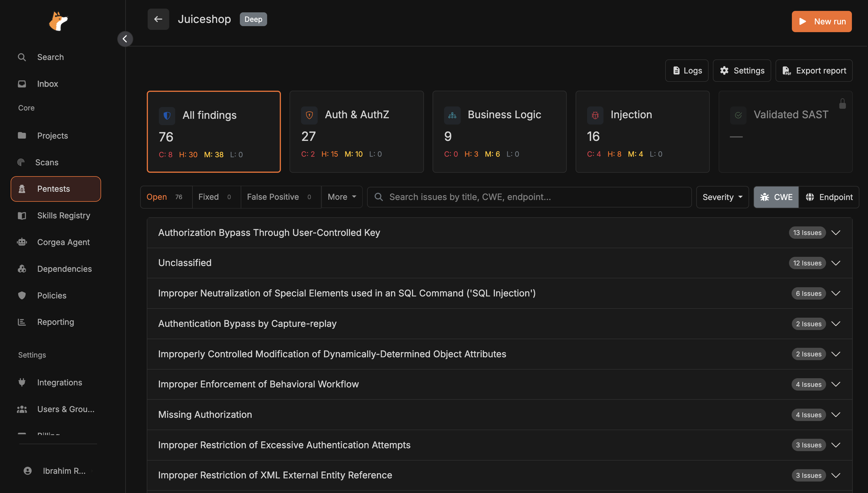Click the Deep badge next to Juiceshop
868x493 pixels.
coord(253,19)
